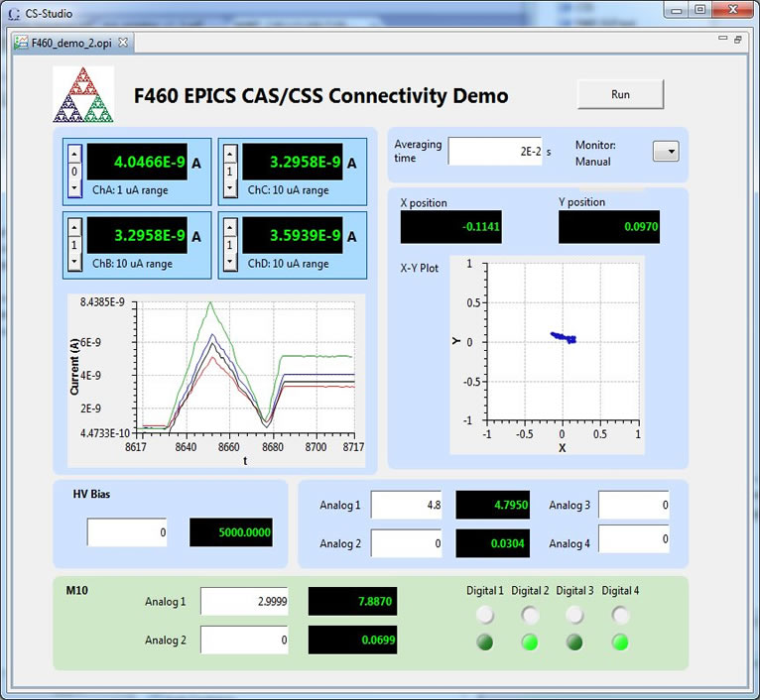Decrease ChD range with down arrow

(229, 262)
